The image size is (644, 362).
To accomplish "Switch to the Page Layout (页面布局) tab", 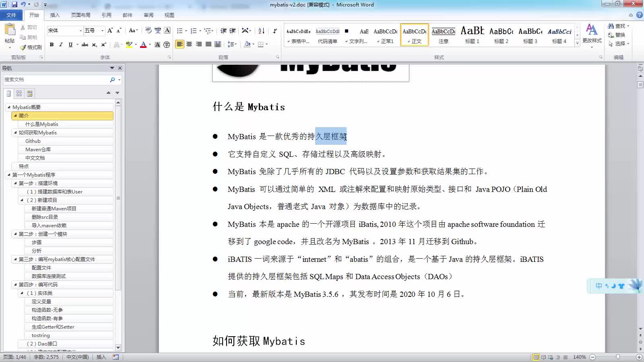I will [x=80, y=15].
